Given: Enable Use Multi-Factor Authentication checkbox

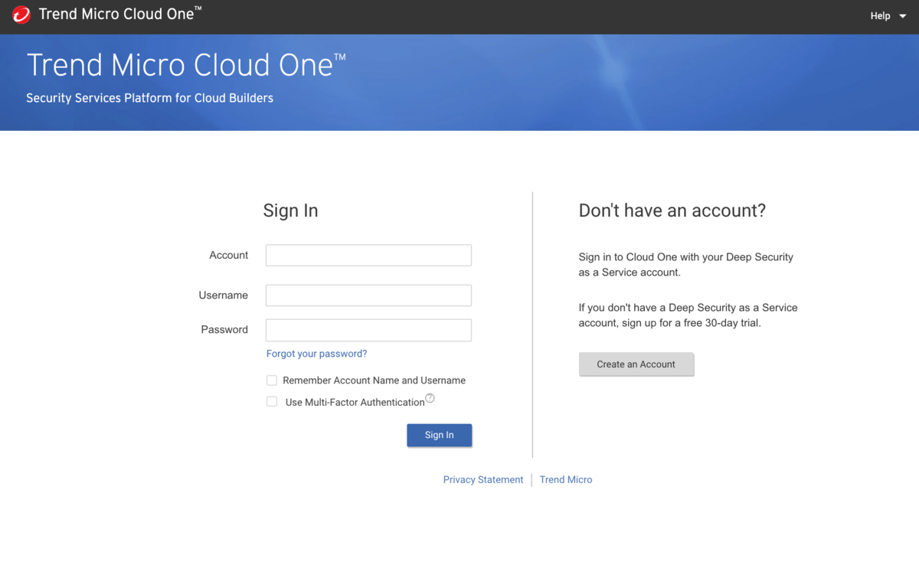Looking at the screenshot, I should coord(272,402).
